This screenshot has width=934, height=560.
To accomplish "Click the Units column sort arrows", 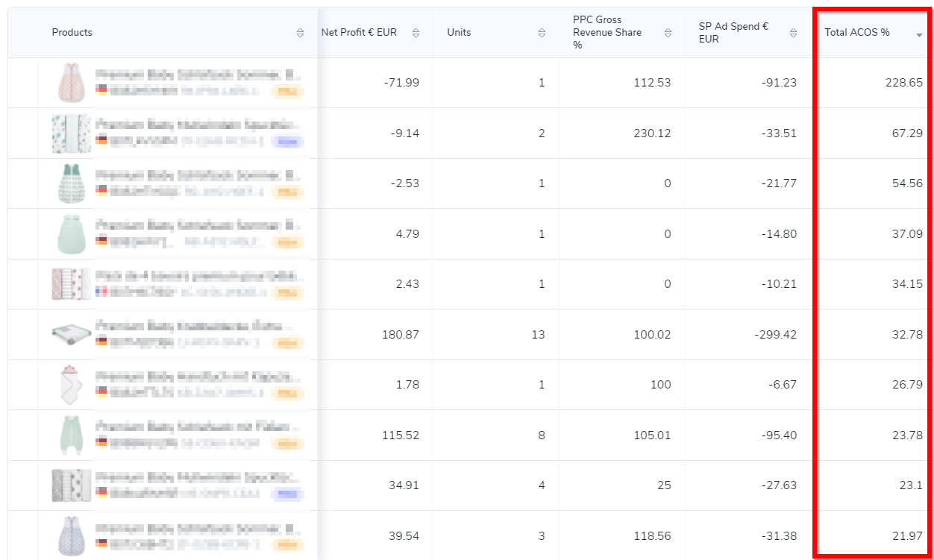I will click(x=542, y=33).
